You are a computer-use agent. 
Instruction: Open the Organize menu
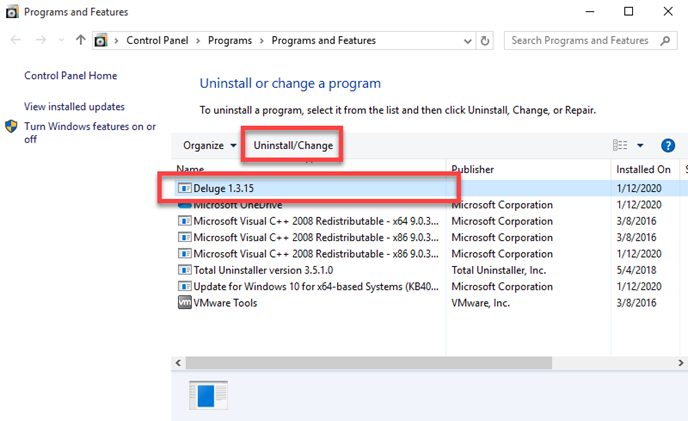pyautogui.click(x=209, y=145)
